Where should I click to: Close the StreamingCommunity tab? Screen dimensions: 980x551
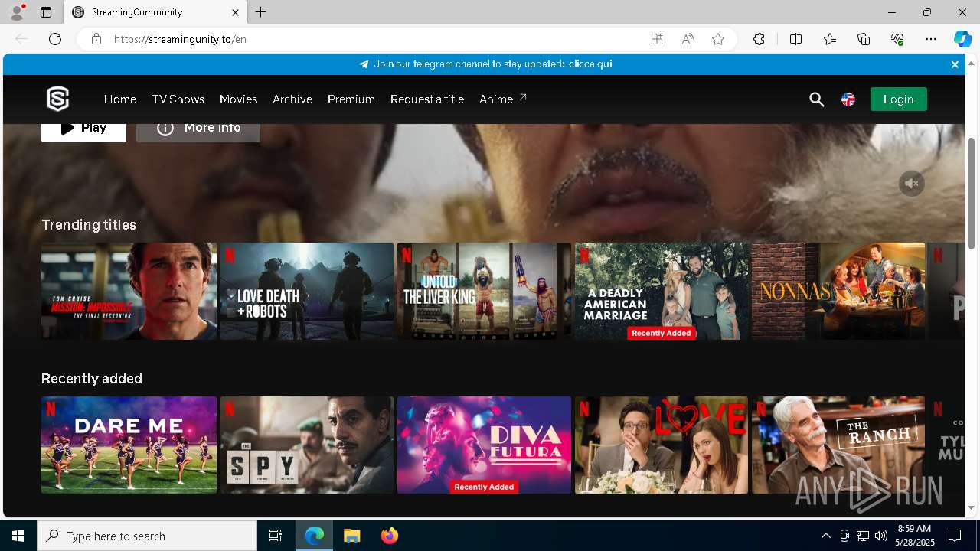[x=235, y=12]
